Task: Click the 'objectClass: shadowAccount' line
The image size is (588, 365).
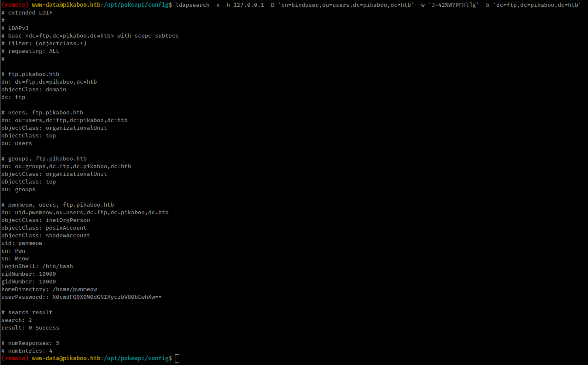Action: (x=46, y=235)
